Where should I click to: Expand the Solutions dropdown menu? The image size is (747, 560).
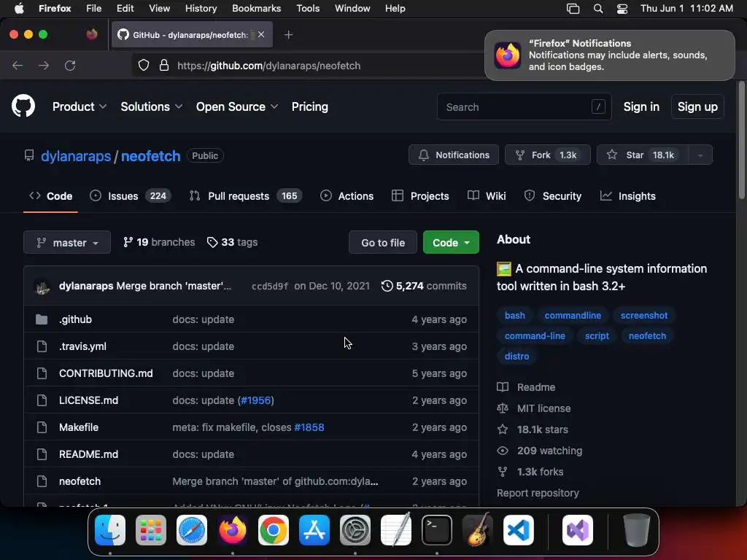tap(152, 106)
